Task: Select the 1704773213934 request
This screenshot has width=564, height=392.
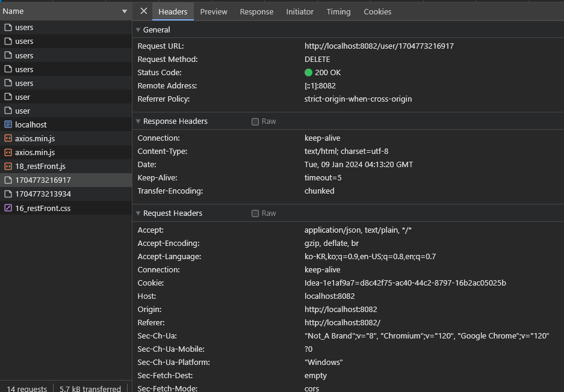Action: tap(66, 194)
